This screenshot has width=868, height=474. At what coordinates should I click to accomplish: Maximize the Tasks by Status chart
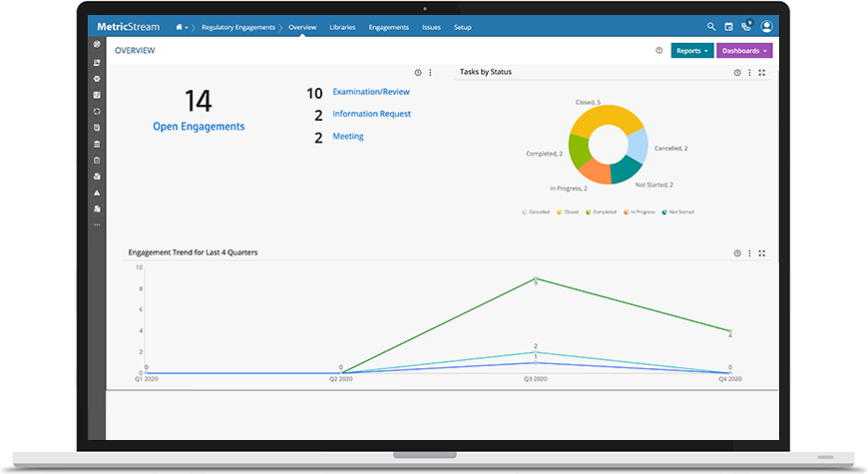[762, 73]
